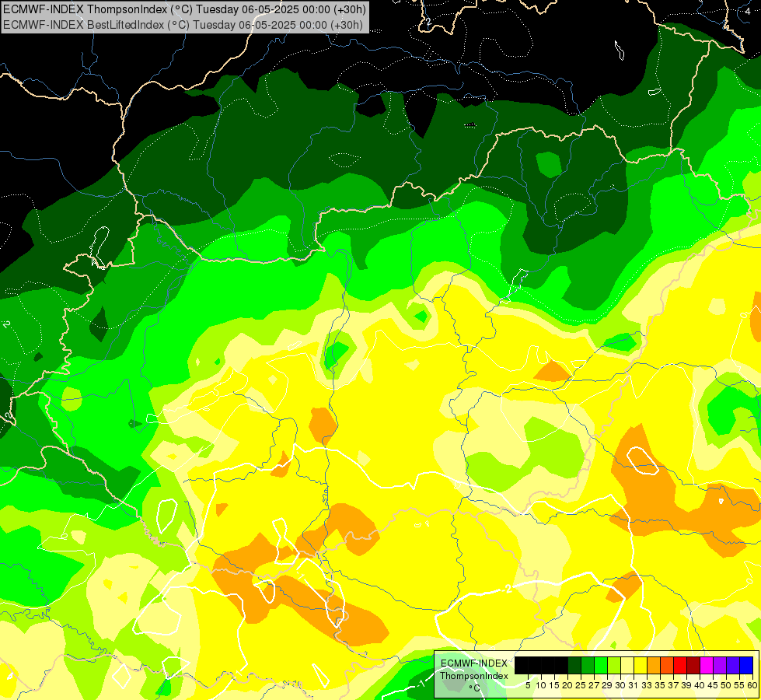The height and width of the screenshot is (700, 761).
Task: Select the blue 55–60 legend swatch
Action: pos(746,665)
